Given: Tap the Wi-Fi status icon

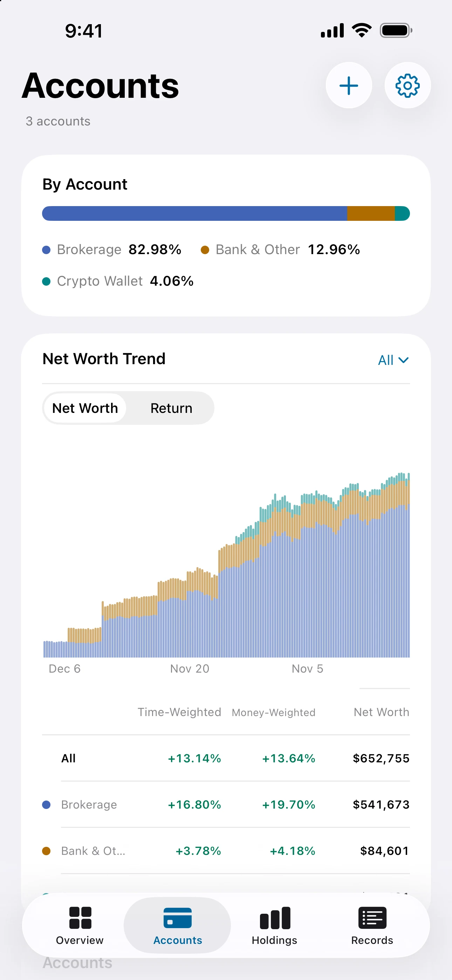Looking at the screenshot, I should click(362, 30).
